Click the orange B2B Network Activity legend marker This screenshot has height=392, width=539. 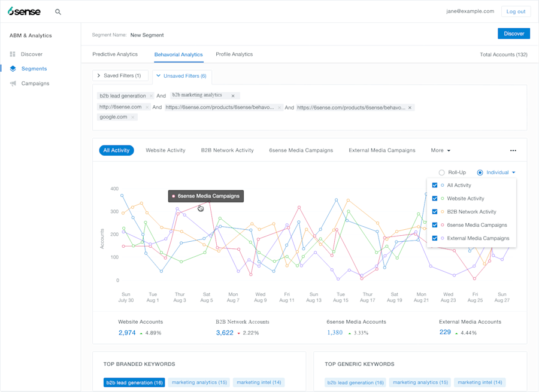(x=443, y=212)
